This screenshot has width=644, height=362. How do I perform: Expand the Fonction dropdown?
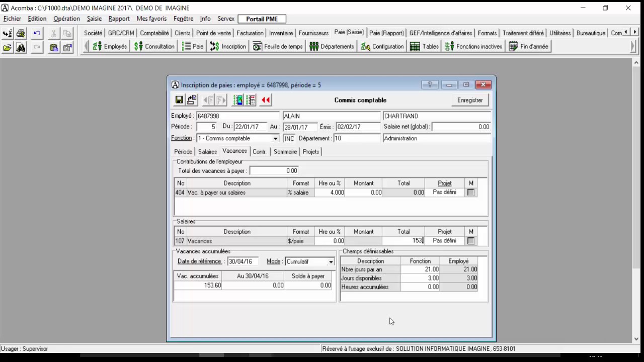[x=275, y=138]
